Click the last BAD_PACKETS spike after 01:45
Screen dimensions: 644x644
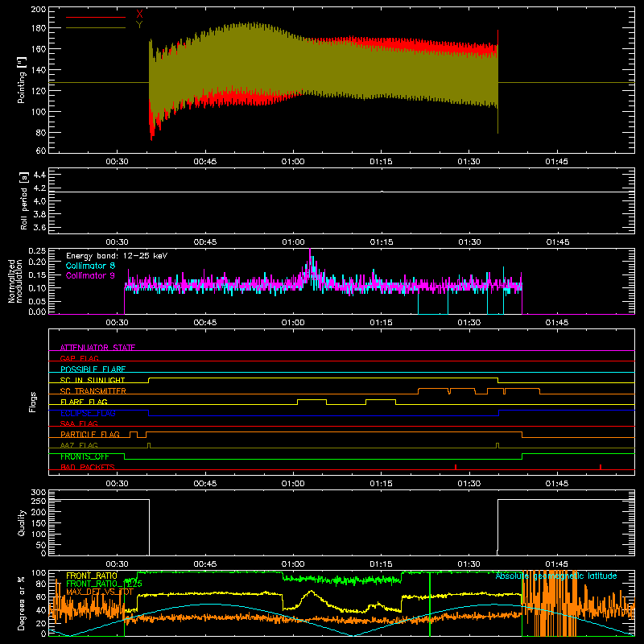[x=601, y=467]
